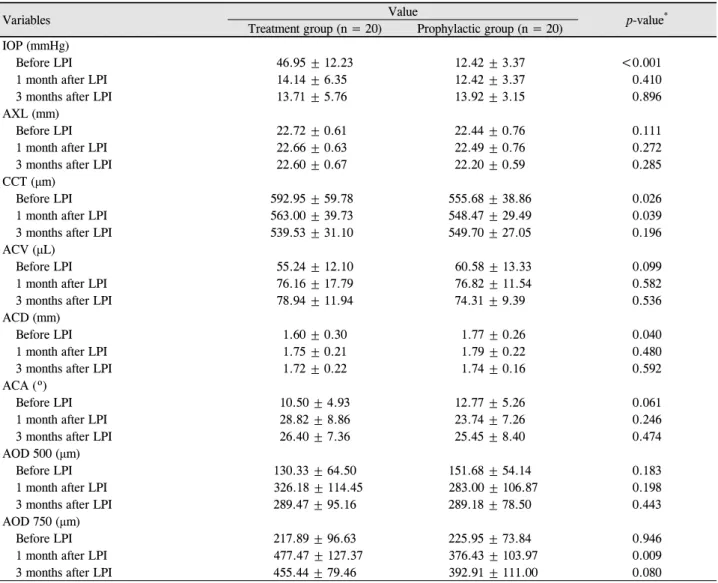The height and width of the screenshot is (583, 718).
Task: Select the "IOP (mmHg)" section label
Action: [x=36, y=46]
